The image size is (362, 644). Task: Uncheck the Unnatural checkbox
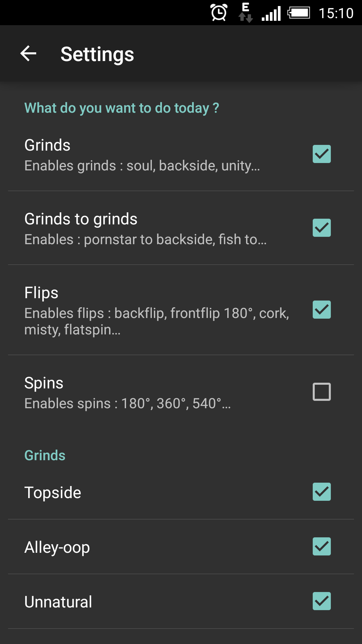click(x=322, y=601)
